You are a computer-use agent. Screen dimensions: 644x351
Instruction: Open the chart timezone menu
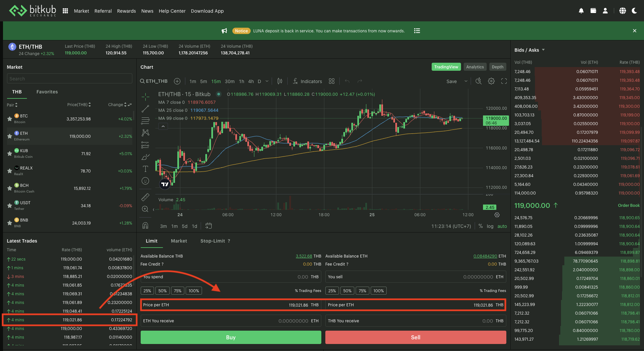[451, 226]
